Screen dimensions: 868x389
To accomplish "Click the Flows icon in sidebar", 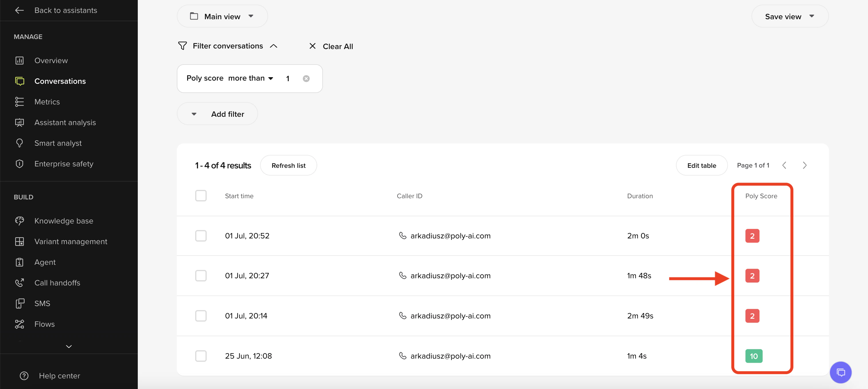I will (20, 324).
